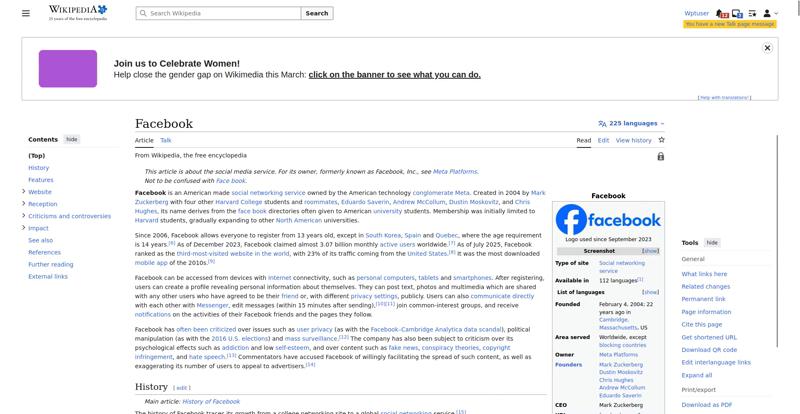Viewport: 800px width, 414px height.
Task: Click the watch star to watchlist page
Action: coord(661,140)
